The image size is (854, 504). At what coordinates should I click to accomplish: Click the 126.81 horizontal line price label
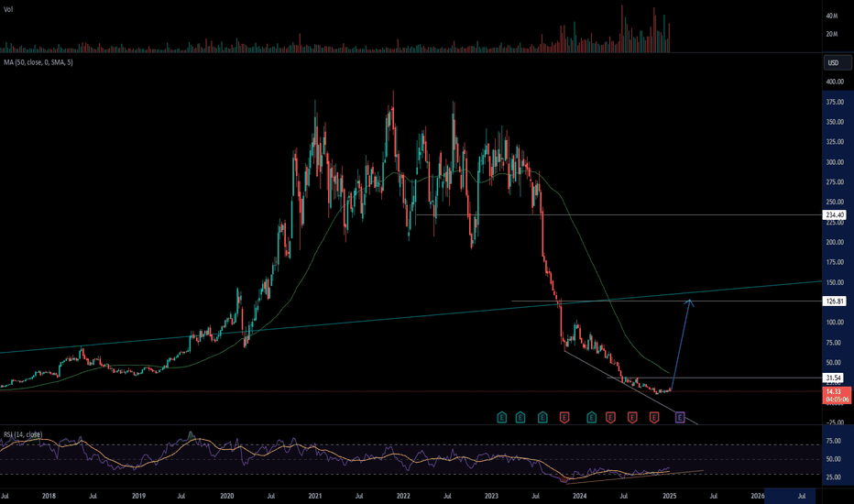(x=835, y=301)
